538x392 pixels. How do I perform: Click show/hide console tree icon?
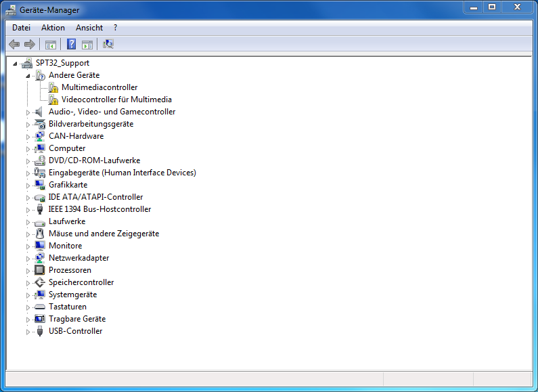(x=50, y=45)
